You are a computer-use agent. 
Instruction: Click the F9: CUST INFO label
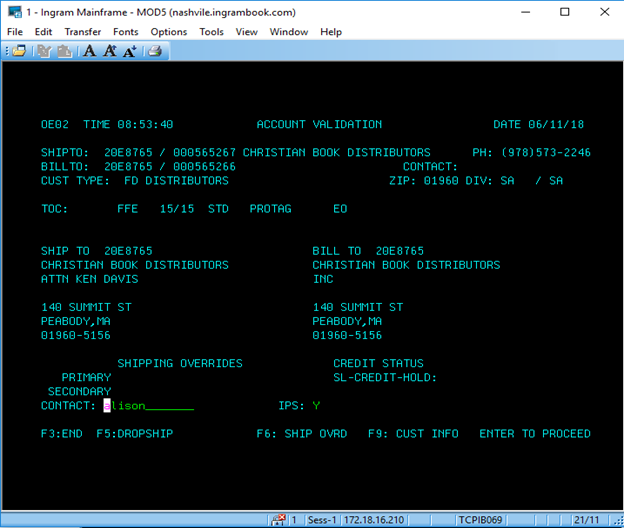click(x=413, y=434)
